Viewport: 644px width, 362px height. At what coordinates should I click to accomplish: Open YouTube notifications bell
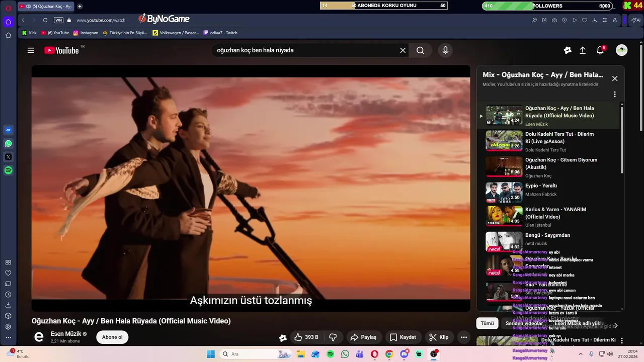pos(600,50)
